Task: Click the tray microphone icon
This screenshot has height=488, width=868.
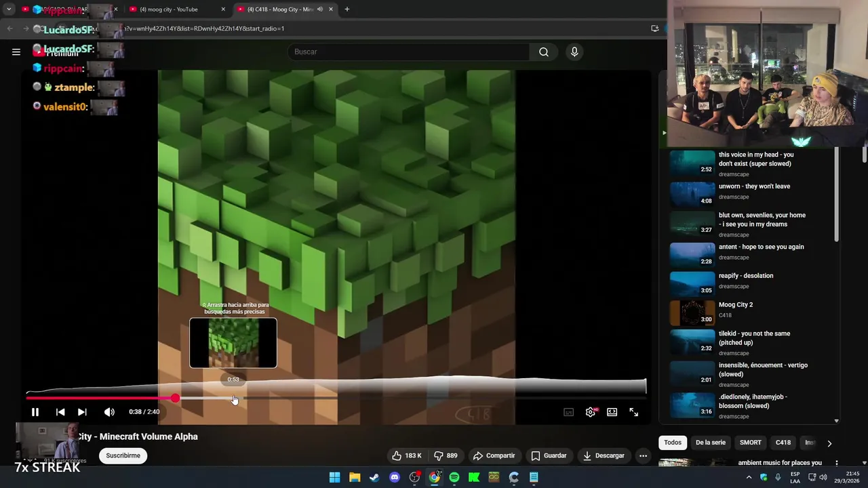Action: [778, 477]
